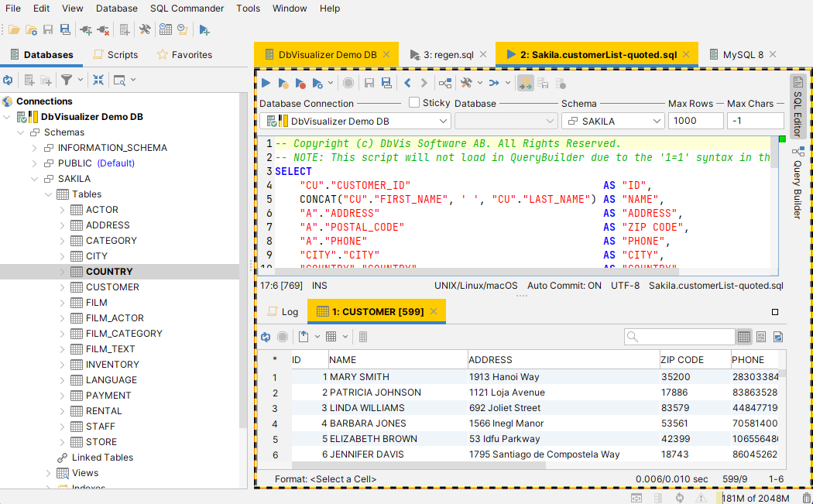Click the result grid search field
This screenshot has width=813, height=504.
[x=679, y=337]
